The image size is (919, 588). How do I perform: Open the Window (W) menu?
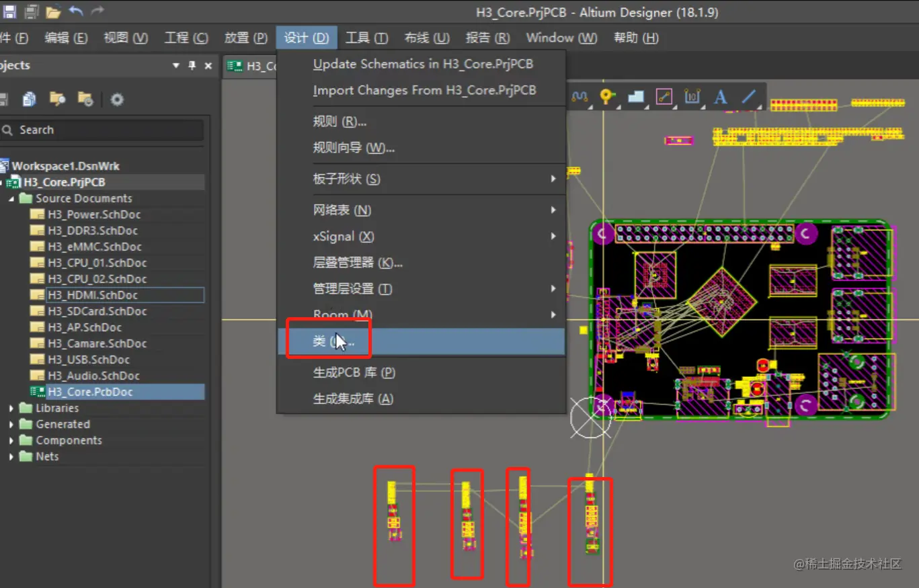pyautogui.click(x=561, y=38)
